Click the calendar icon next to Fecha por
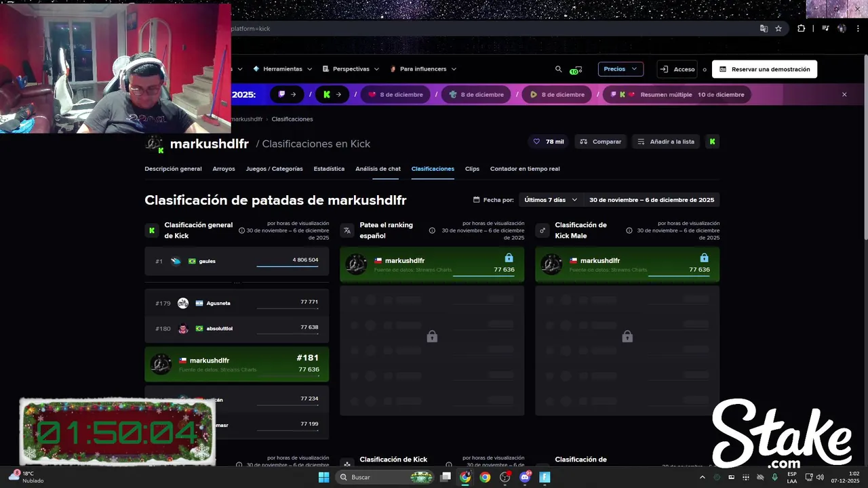The width and height of the screenshot is (868, 488). click(477, 200)
